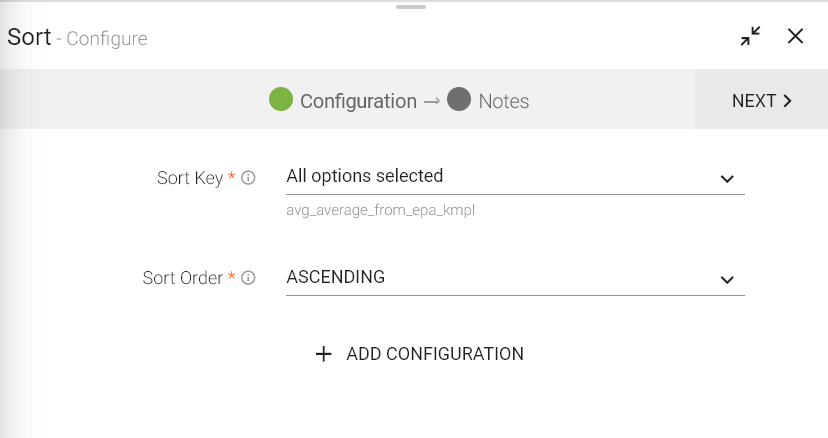Expand the Sort Key dropdown arrow
The width and height of the screenshot is (828, 438).
727,179
